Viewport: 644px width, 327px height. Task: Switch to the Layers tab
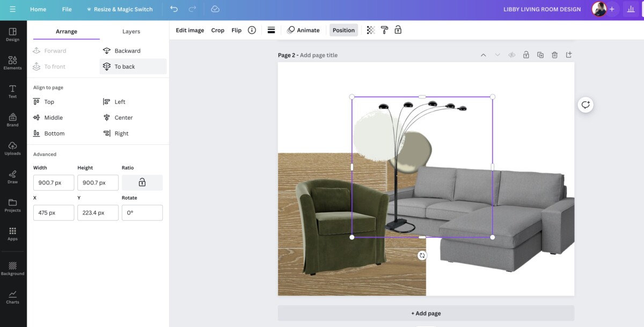[x=130, y=32]
